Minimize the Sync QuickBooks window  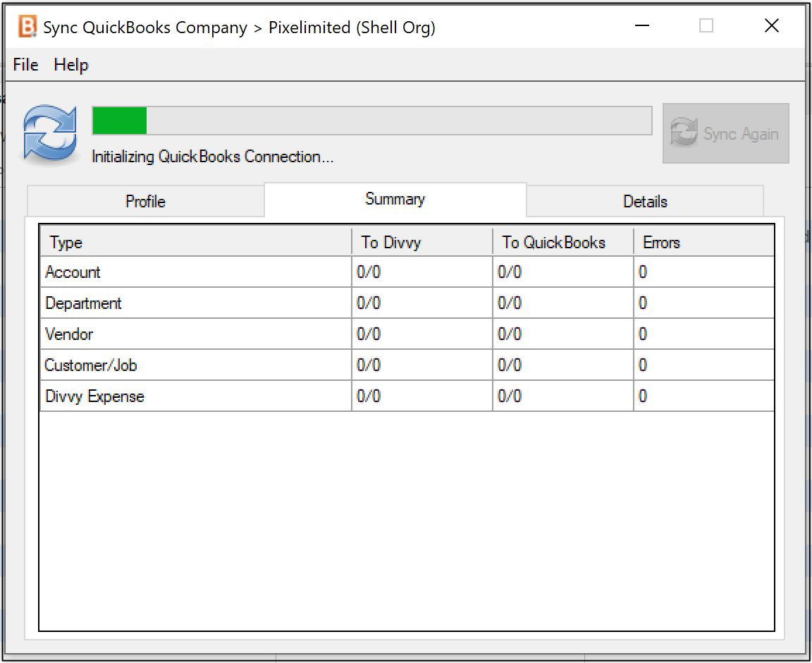click(641, 27)
